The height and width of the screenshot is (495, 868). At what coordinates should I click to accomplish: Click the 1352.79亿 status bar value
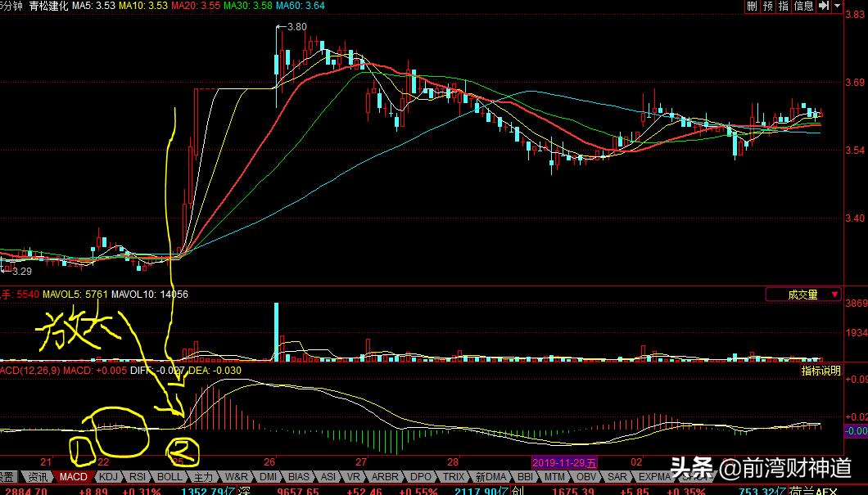[208, 491]
